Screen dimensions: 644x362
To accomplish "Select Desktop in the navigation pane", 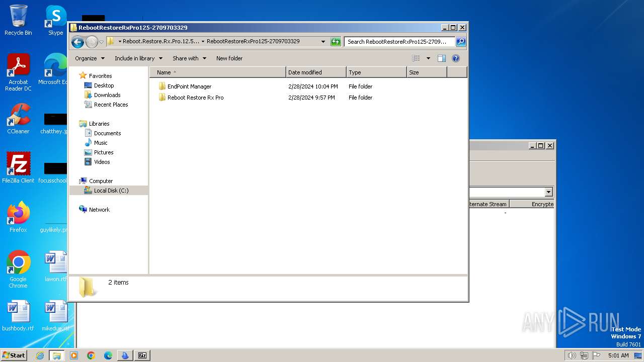I will tap(104, 85).
